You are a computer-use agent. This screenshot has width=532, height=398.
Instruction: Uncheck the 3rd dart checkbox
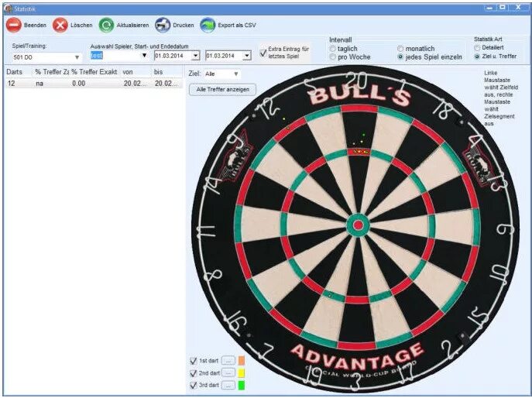pos(194,386)
